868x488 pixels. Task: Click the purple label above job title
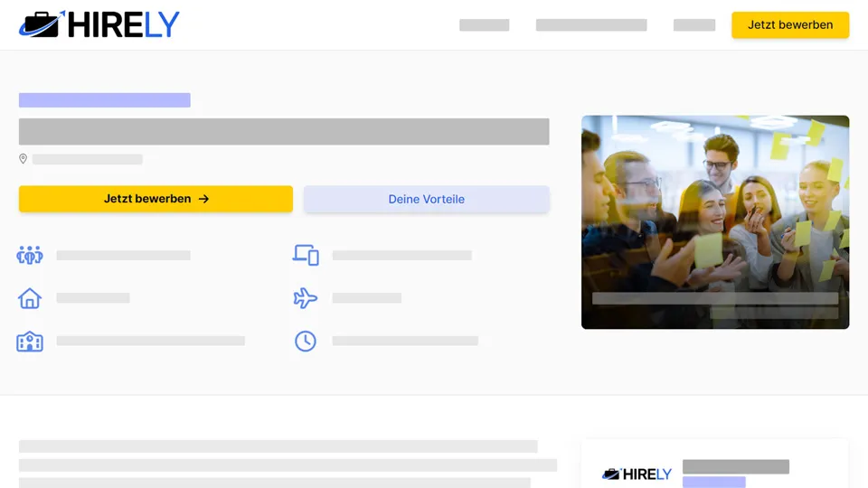tap(104, 100)
